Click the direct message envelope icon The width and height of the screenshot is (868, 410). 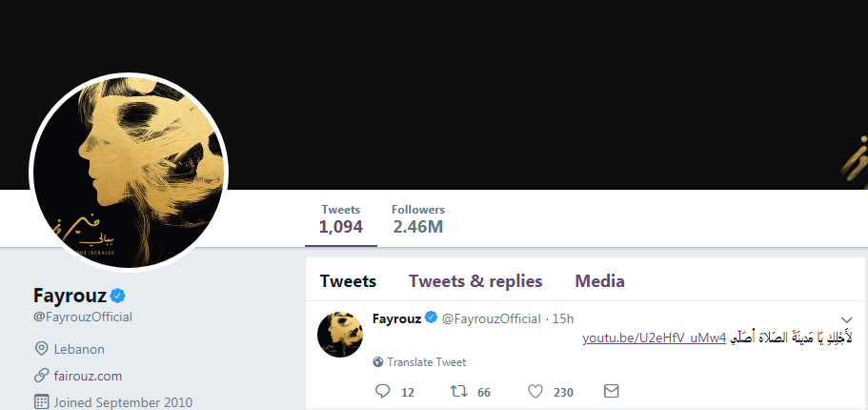[x=612, y=391]
